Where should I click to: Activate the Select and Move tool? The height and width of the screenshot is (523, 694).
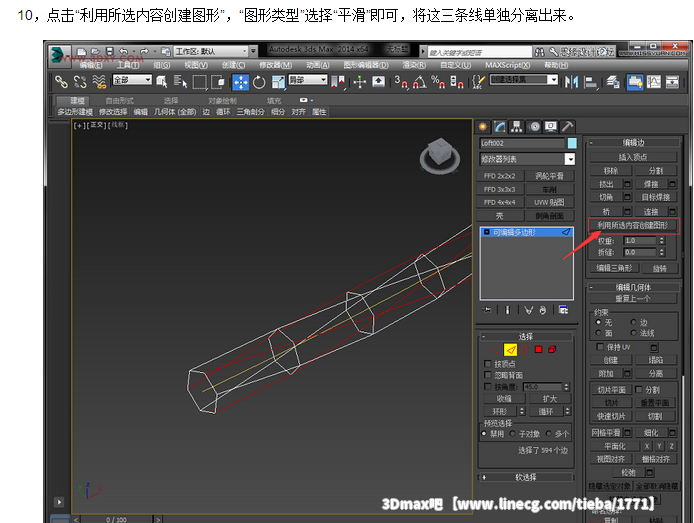(240, 82)
